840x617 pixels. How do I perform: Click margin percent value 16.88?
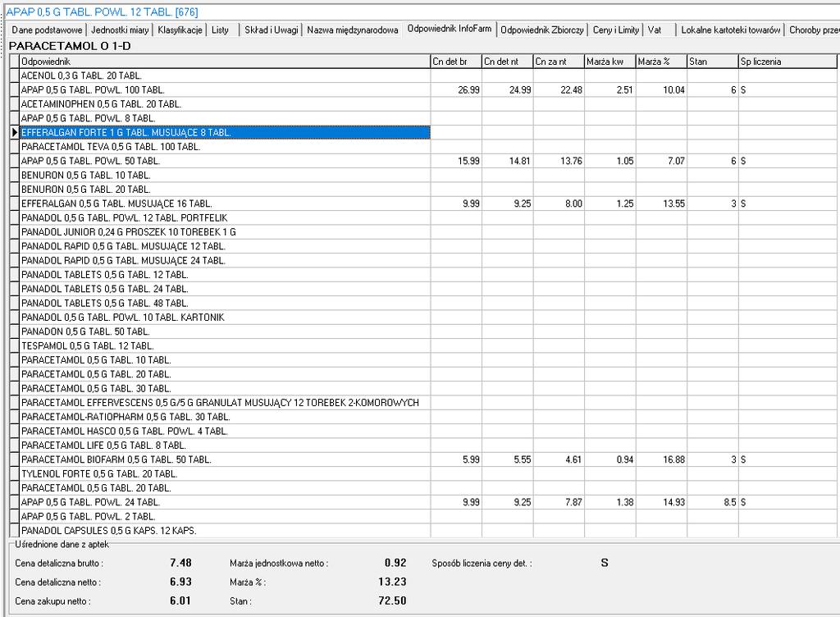673,459
